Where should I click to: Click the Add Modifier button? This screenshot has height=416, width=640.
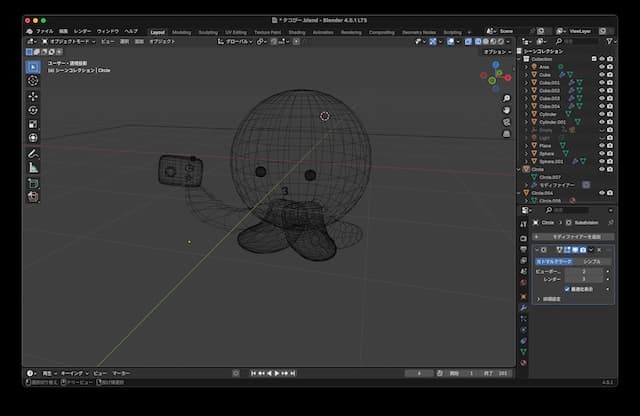pyautogui.click(x=573, y=237)
